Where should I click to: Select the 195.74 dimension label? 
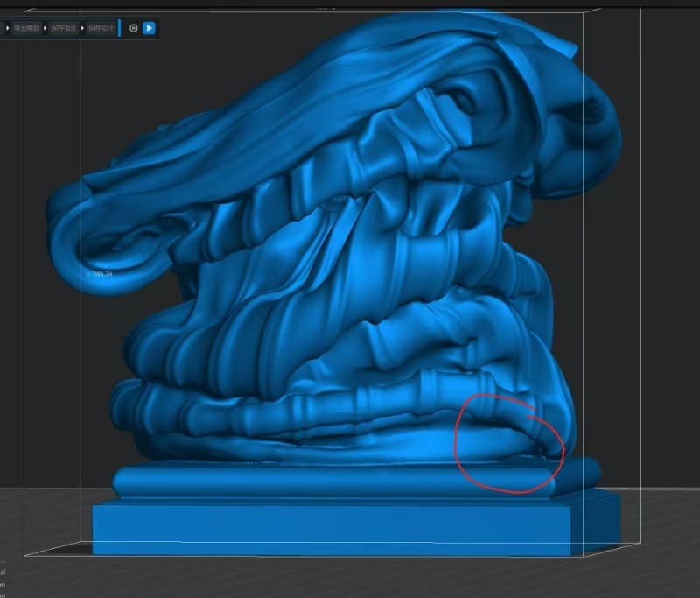[x=102, y=274]
